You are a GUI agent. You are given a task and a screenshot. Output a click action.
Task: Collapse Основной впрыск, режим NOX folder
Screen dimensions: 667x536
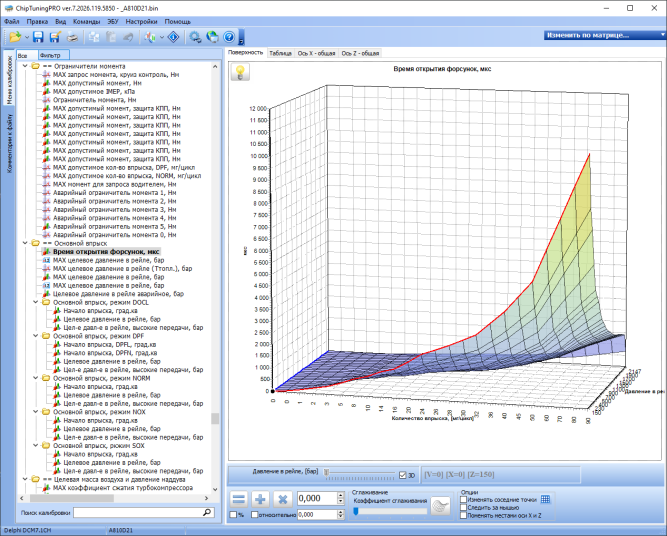[36, 412]
